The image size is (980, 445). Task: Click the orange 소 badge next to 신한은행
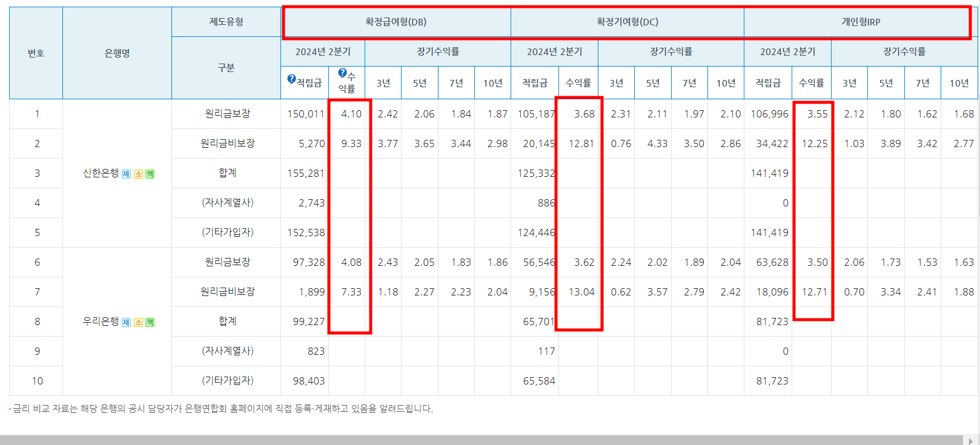pos(138,174)
